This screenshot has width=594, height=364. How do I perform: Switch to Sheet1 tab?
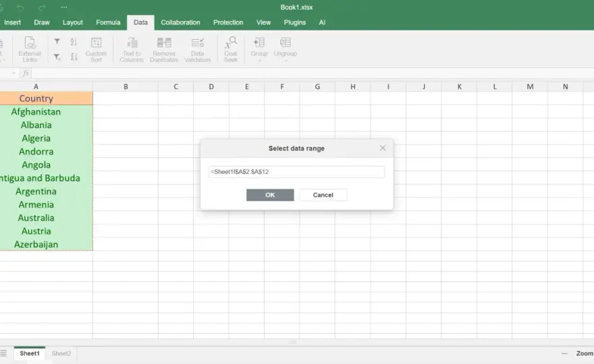pyautogui.click(x=30, y=353)
